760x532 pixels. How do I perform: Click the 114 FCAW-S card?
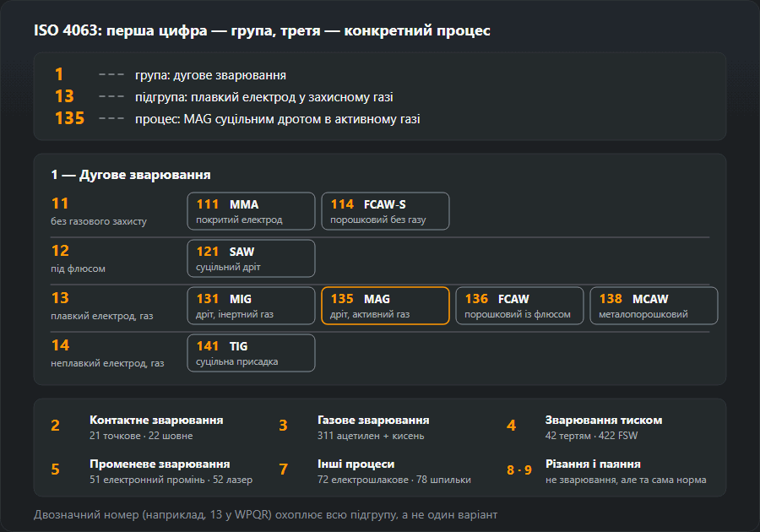click(385, 211)
